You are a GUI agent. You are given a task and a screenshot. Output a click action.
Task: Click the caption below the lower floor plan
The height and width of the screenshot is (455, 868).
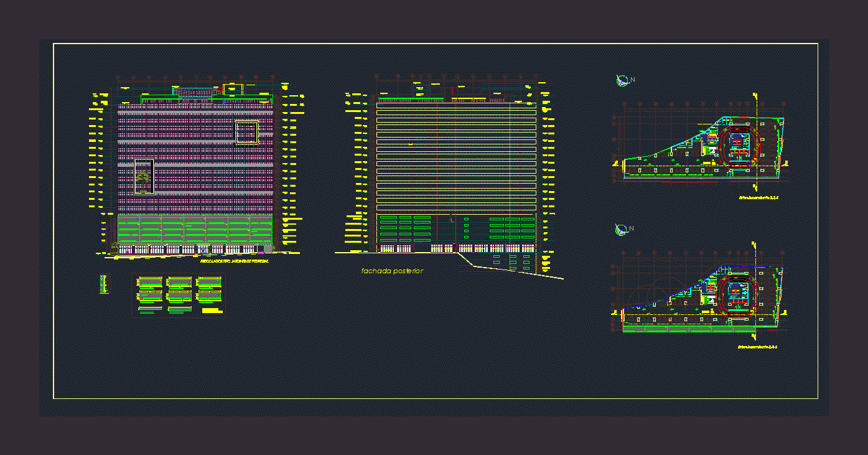(x=758, y=347)
